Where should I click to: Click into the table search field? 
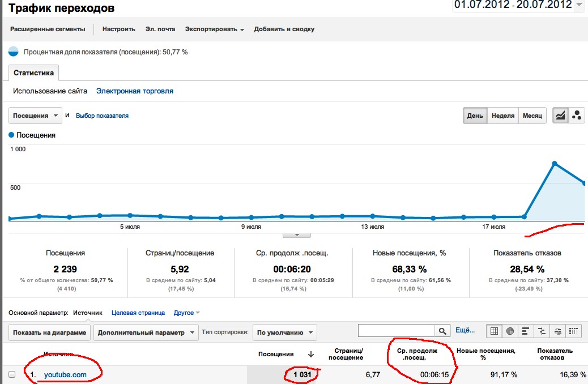(x=397, y=331)
